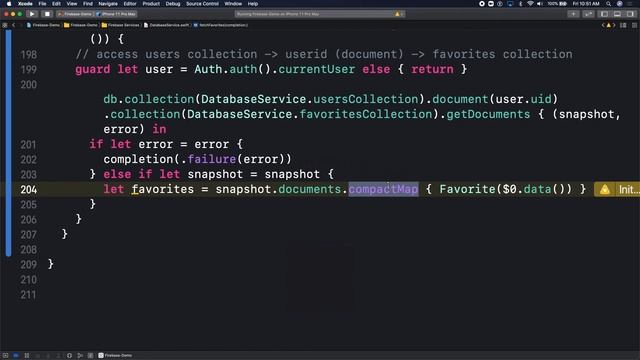Screen dimensions: 640x360
Task: Open the Editor menu
Action: click(130, 4)
